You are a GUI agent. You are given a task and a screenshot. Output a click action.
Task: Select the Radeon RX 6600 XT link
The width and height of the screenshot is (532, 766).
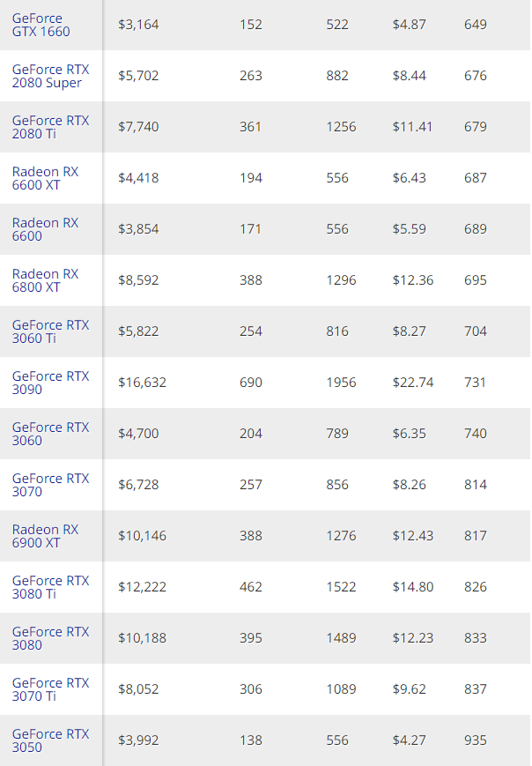(x=45, y=178)
